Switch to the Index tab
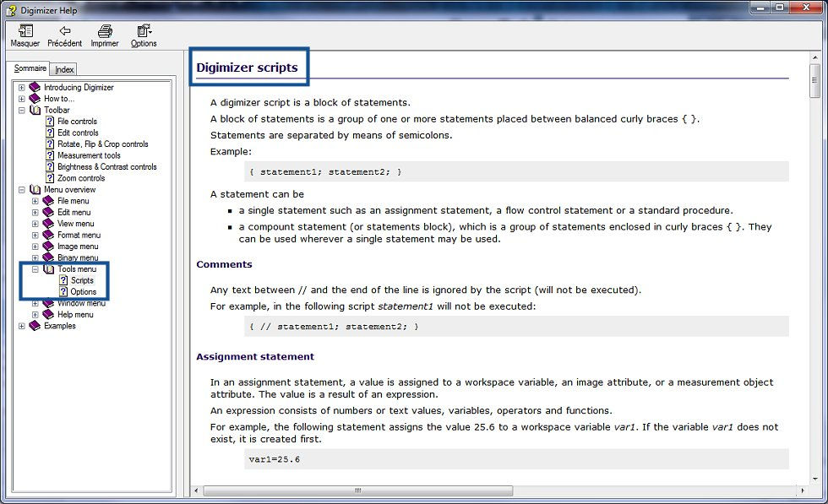 click(x=64, y=69)
